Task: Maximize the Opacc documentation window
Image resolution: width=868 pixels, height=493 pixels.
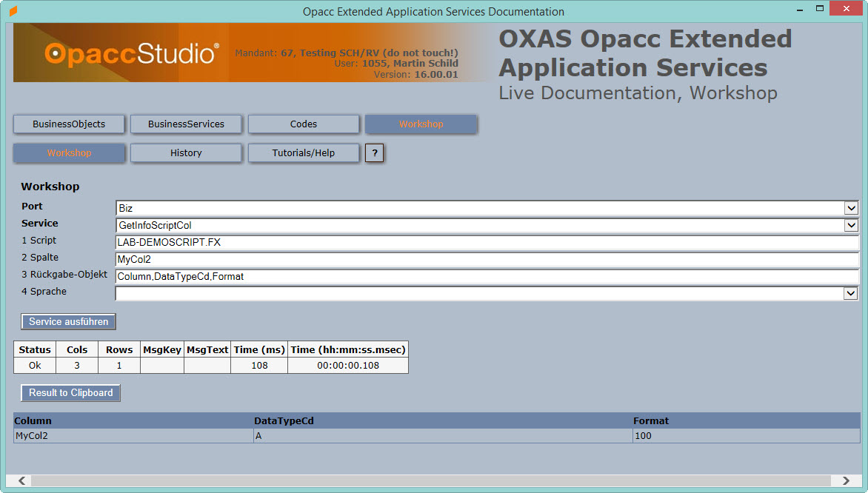Action: click(820, 9)
